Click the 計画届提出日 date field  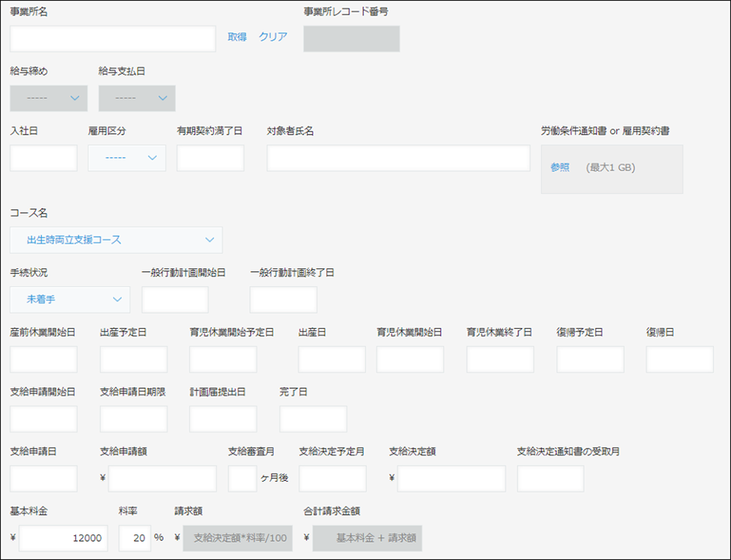point(222,419)
